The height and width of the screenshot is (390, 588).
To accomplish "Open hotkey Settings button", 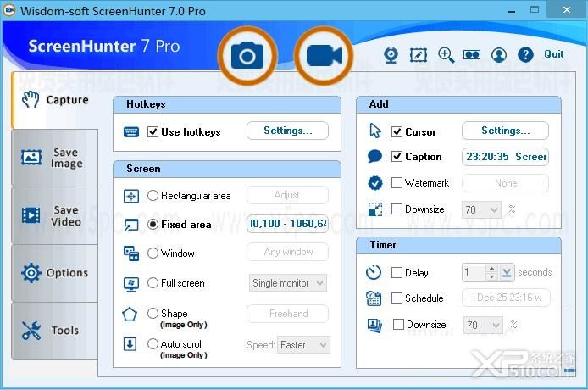I will tap(287, 131).
